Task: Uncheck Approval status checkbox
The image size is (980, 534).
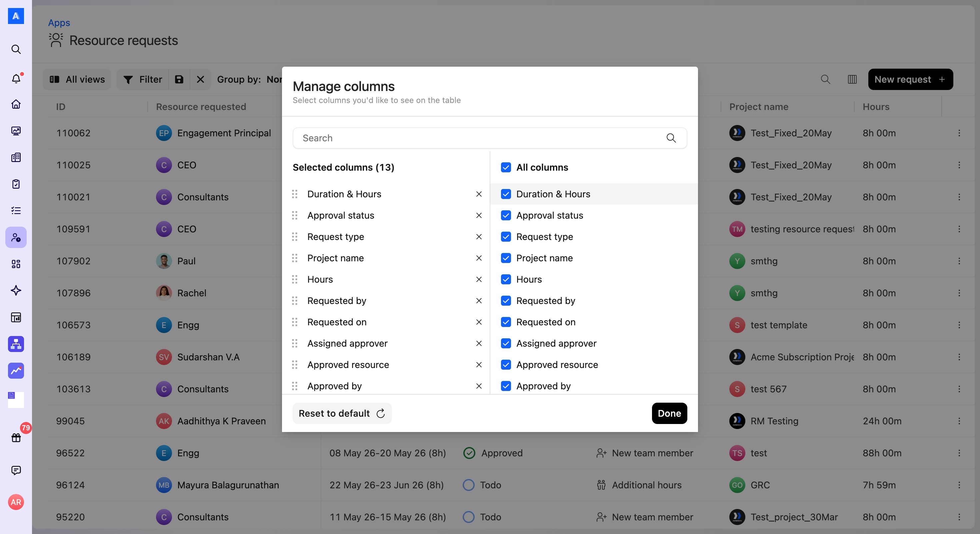Action: pyautogui.click(x=506, y=215)
